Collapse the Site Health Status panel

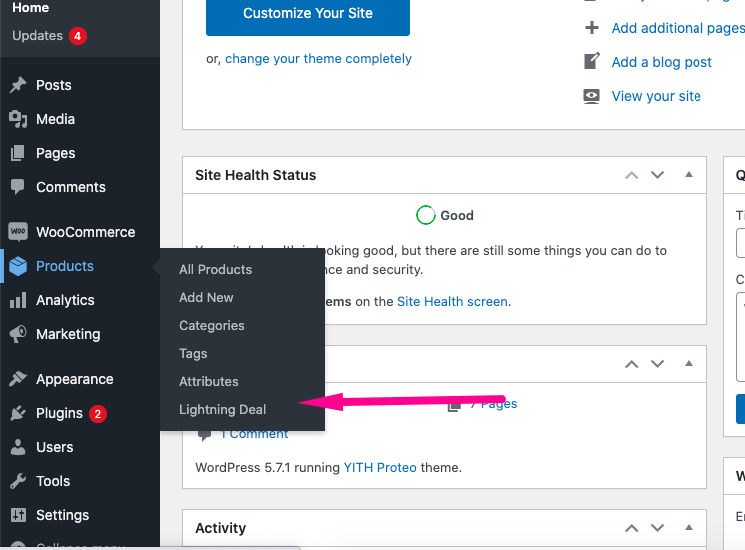point(688,175)
